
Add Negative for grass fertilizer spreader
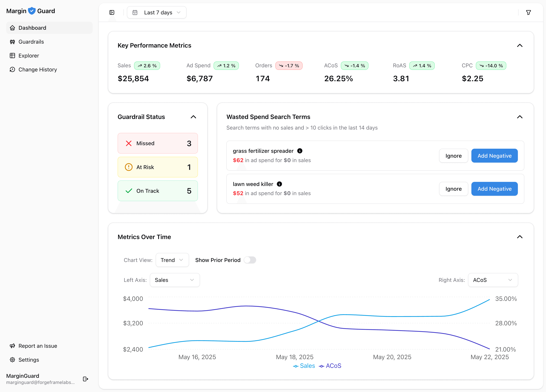pyautogui.click(x=494, y=156)
